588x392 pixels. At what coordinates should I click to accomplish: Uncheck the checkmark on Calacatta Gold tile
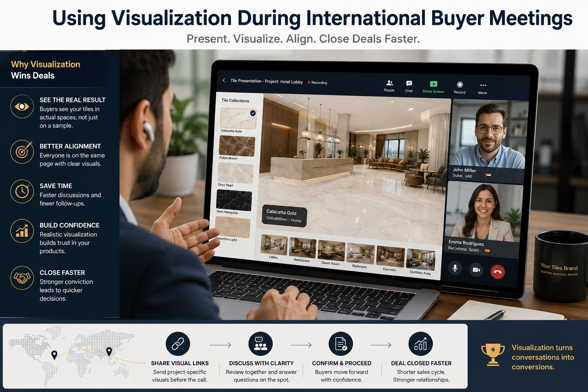point(253,113)
